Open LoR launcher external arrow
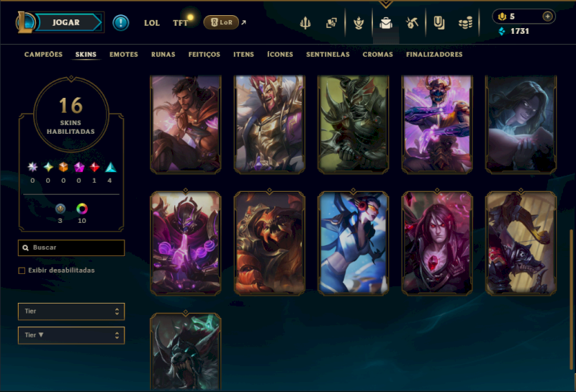 [243, 22]
